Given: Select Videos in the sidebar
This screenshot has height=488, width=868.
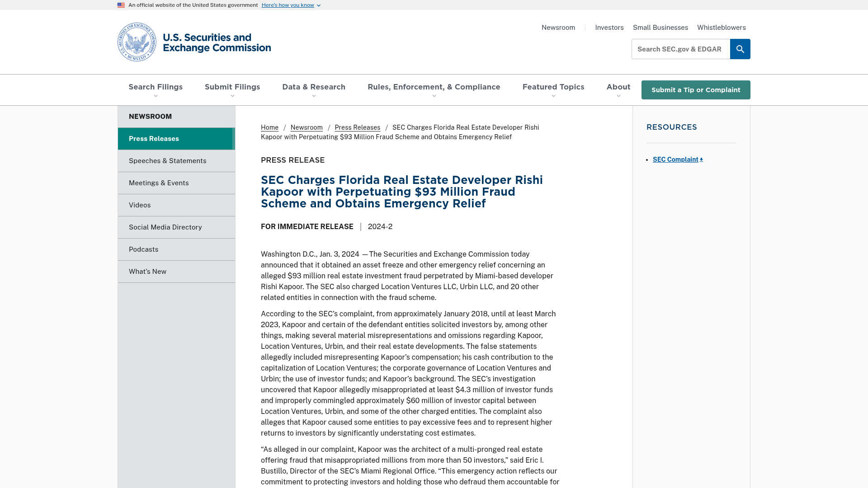Looking at the screenshot, I should pyautogui.click(x=176, y=205).
